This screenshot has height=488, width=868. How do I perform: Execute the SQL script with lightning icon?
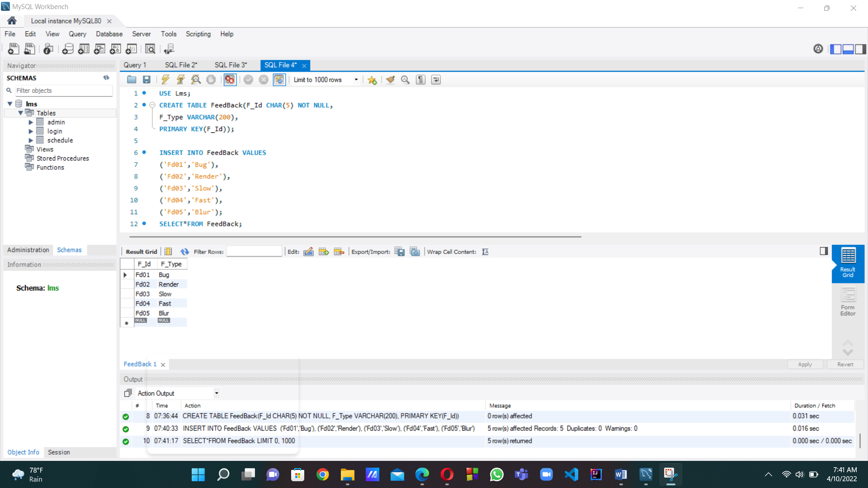(165, 80)
